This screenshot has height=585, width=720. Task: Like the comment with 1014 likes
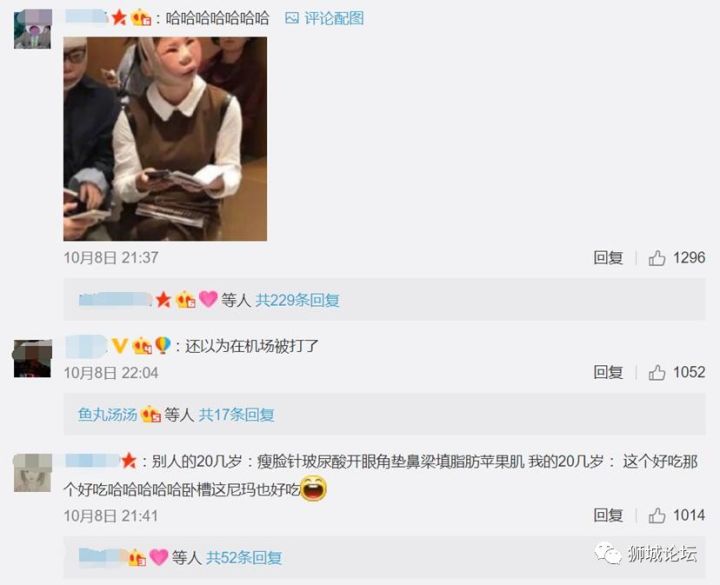[657, 516]
